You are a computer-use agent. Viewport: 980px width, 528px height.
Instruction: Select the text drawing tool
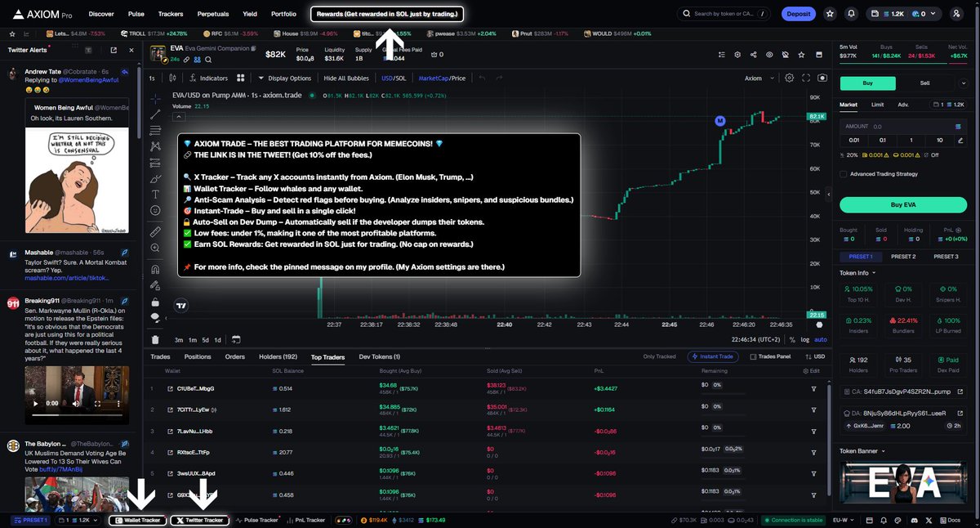tap(155, 195)
